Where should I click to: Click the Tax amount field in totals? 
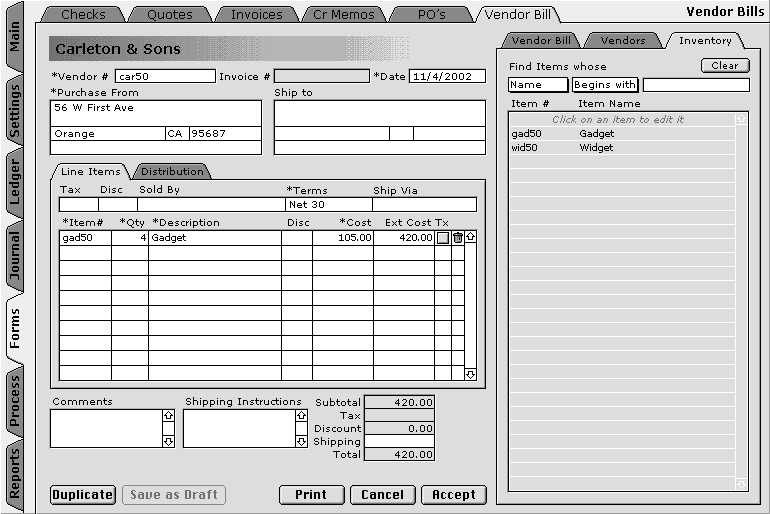coord(399,415)
